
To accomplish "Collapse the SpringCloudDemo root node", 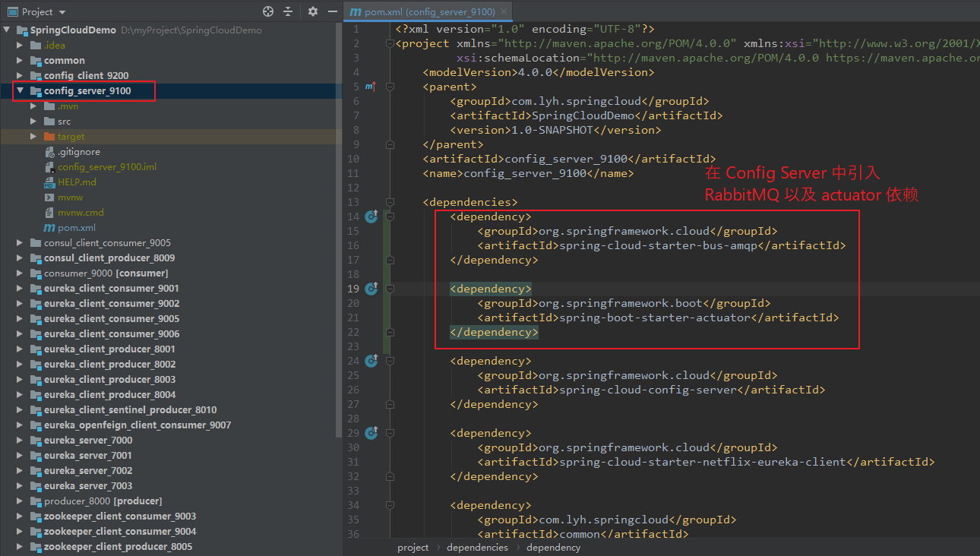I will [8, 30].
